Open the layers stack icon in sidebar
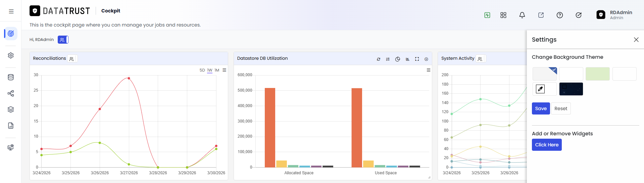Screen dimensions: 644x183 [x=11, y=109]
